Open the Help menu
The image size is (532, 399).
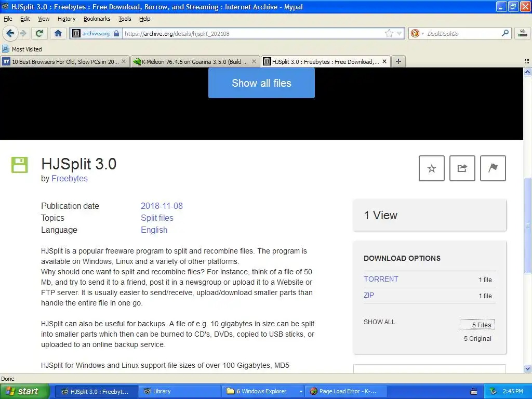(x=145, y=19)
